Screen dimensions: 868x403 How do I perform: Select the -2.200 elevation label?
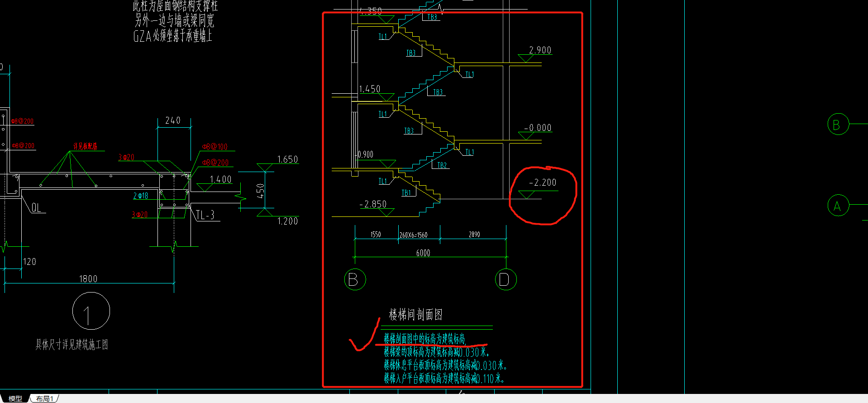click(543, 182)
